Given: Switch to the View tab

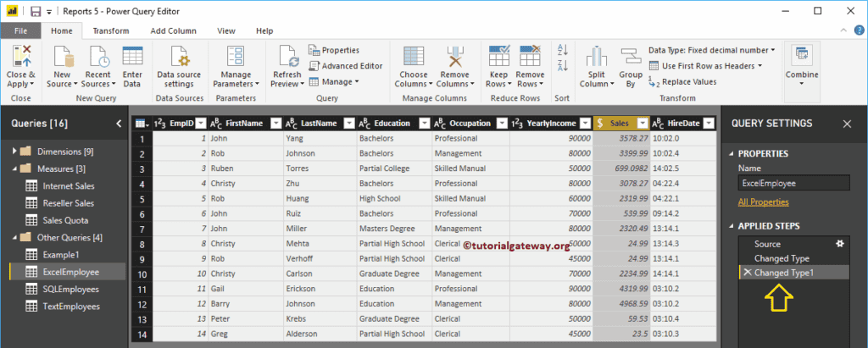Looking at the screenshot, I should (x=225, y=31).
